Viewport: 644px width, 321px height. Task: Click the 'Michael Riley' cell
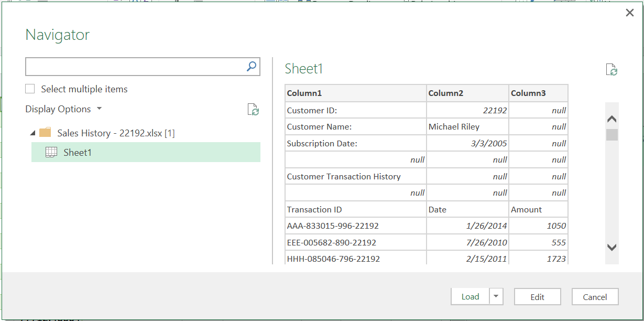pyautogui.click(x=467, y=127)
